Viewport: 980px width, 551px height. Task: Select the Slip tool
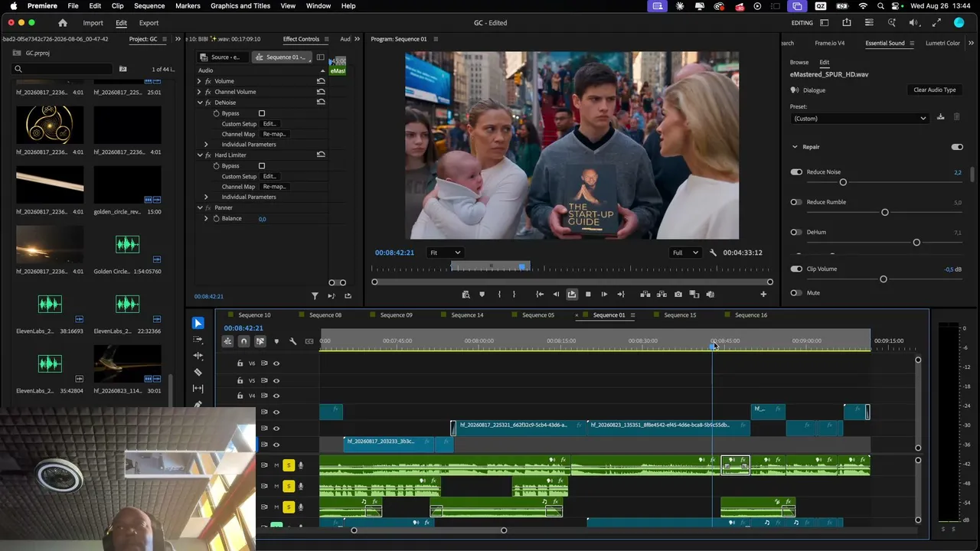[x=198, y=388]
